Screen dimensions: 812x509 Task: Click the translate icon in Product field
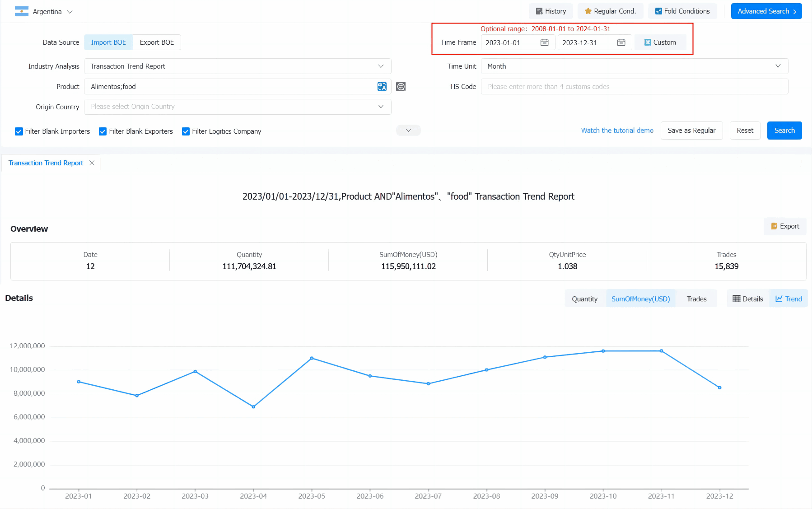click(382, 87)
